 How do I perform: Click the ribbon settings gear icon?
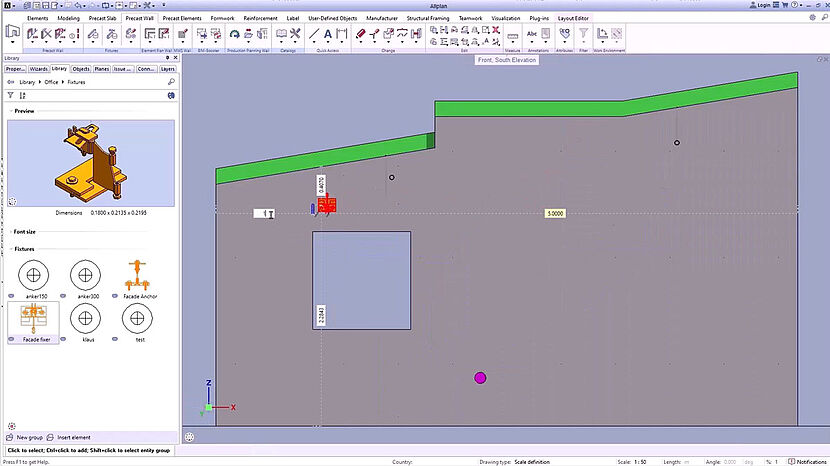tap(813, 17)
